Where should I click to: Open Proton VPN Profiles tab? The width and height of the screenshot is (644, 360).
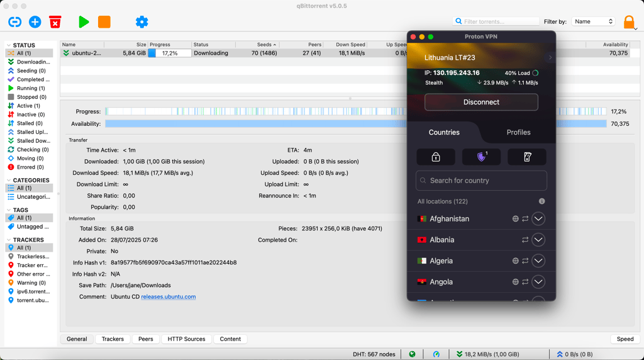518,132
